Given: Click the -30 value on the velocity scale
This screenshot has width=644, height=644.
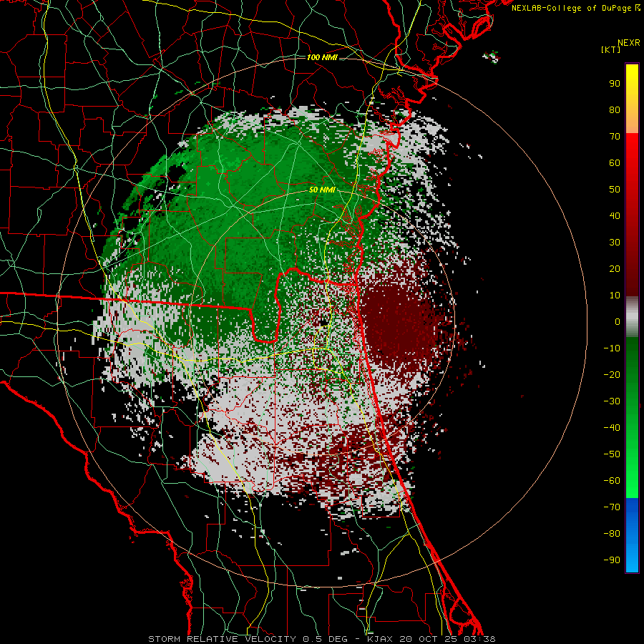Looking at the screenshot, I should pos(612,401).
